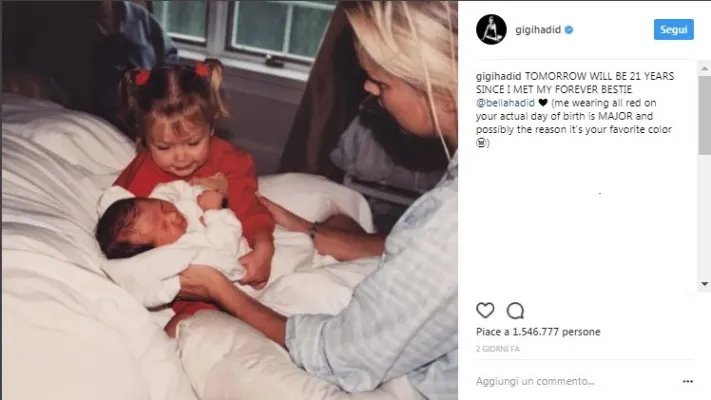Click the caption scrollbar down arrow

[704, 284]
